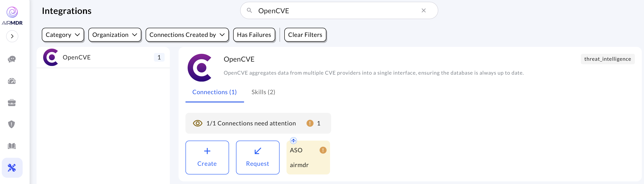
Task: Select the Connections tab
Action: tap(214, 92)
